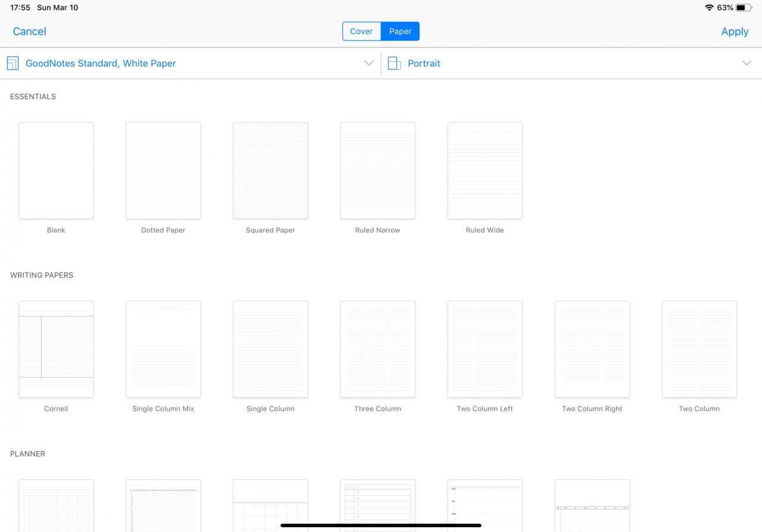Image resolution: width=762 pixels, height=532 pixels.
Task: Open the GoodNotes Standard paper dropdown
Action: click(101, 63)
